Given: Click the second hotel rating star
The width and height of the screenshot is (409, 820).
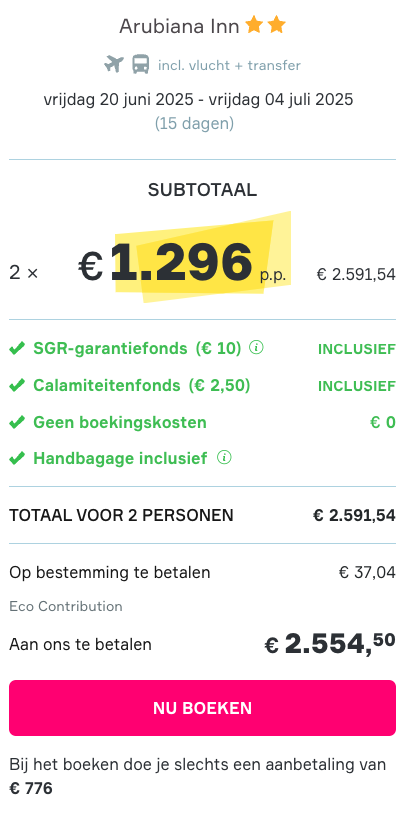Looking at the screenshot, I should click(x=277, y=25).
